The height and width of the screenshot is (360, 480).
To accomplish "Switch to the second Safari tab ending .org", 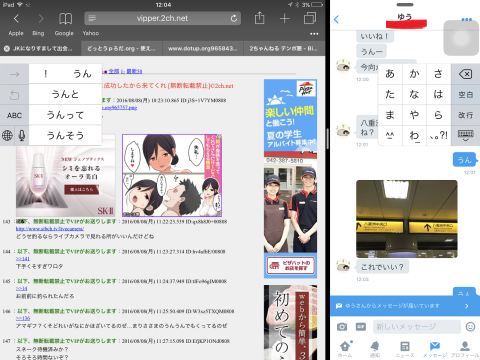I will (121, 49).
